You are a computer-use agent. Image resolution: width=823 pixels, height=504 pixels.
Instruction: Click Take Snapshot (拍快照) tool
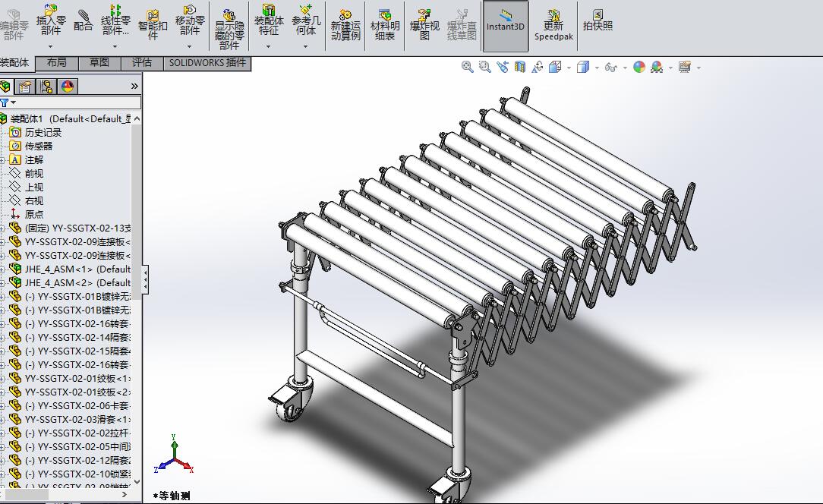[x=598, y=20]
